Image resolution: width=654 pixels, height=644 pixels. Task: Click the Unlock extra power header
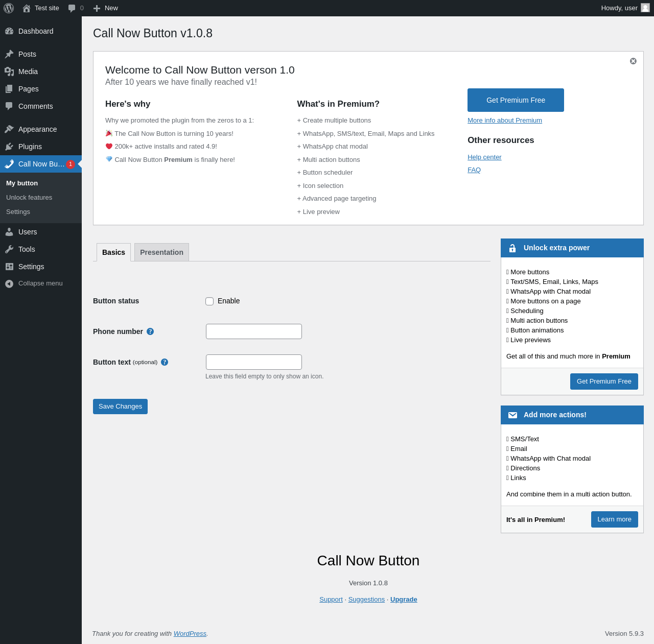(x=572, y=248)
